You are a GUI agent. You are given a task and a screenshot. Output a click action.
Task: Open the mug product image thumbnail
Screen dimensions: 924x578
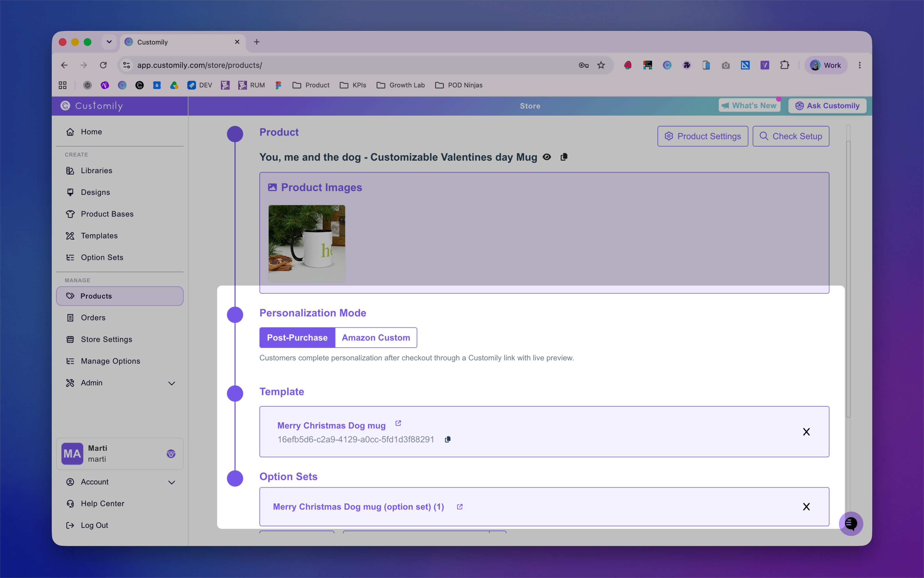307,244
